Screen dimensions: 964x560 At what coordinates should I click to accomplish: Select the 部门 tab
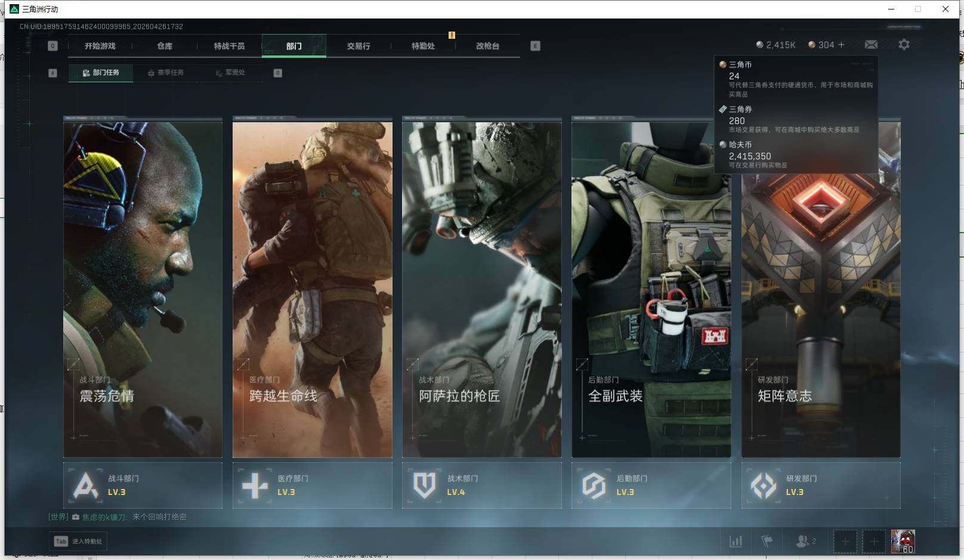[294, 46]
